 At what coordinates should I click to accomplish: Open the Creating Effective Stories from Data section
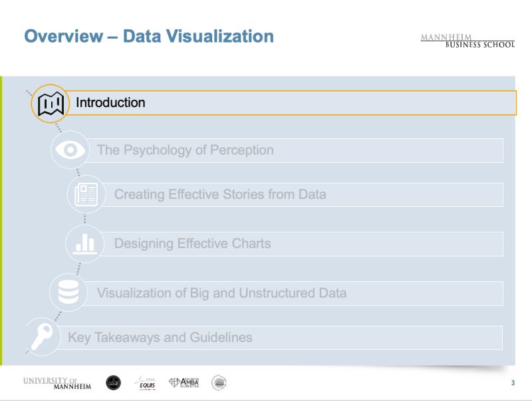(x=306, y=194)
